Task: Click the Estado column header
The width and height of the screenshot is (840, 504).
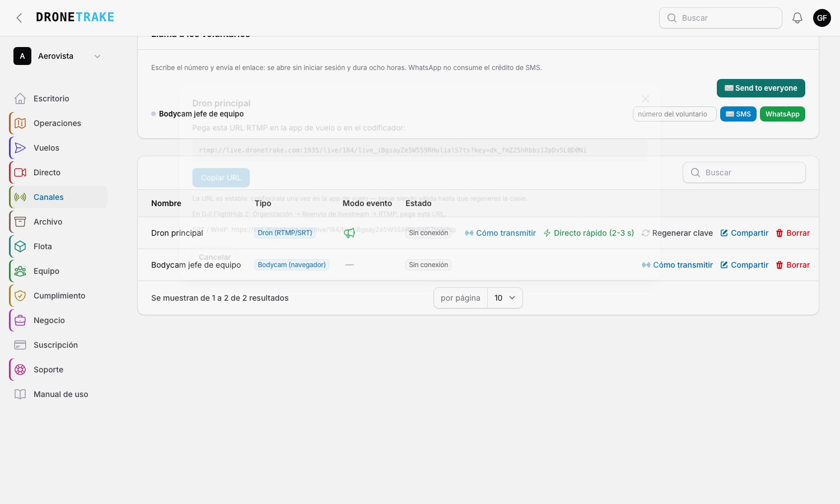Action: (x=418, y=203)
